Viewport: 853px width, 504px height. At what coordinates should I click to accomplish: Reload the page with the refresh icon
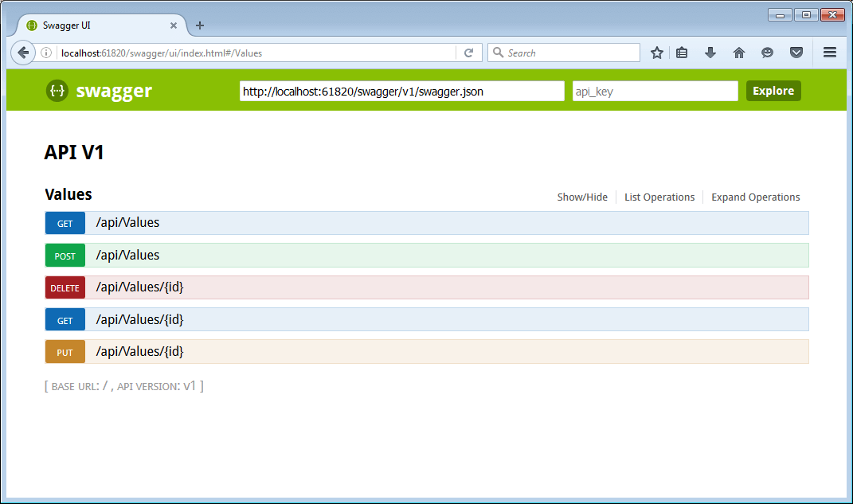coord(468,53)
